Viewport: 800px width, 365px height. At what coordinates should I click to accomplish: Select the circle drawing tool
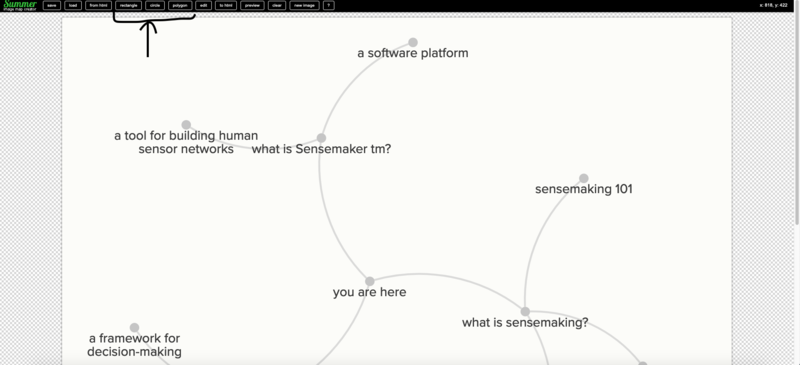click(x=155, y=6)
